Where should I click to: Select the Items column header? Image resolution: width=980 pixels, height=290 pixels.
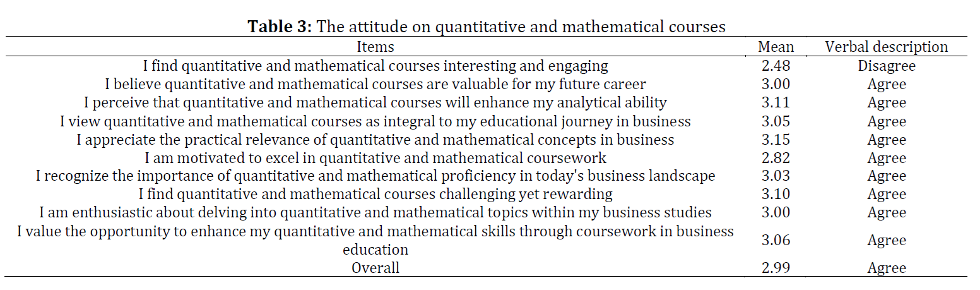pyautogui.click(x=375, y=47)
